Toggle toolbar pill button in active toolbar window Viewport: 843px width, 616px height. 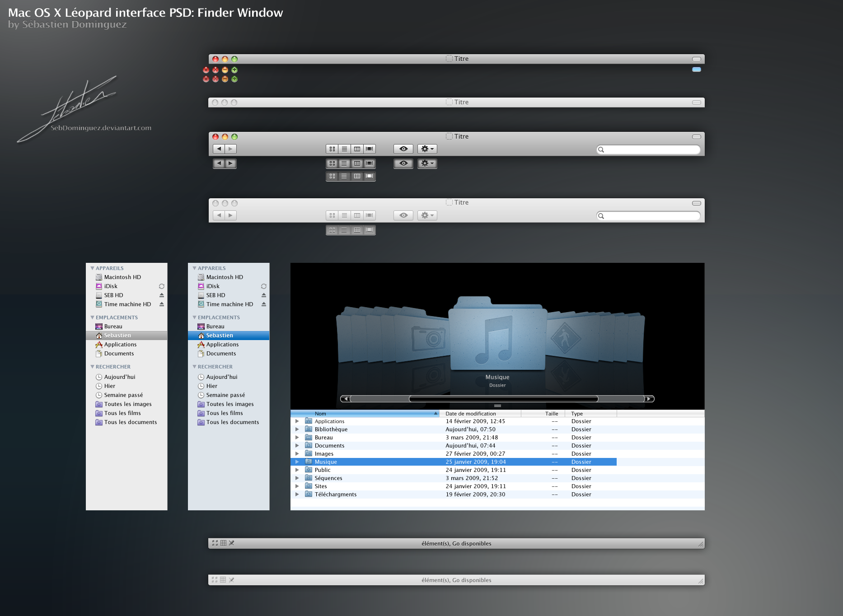point(697,137)
